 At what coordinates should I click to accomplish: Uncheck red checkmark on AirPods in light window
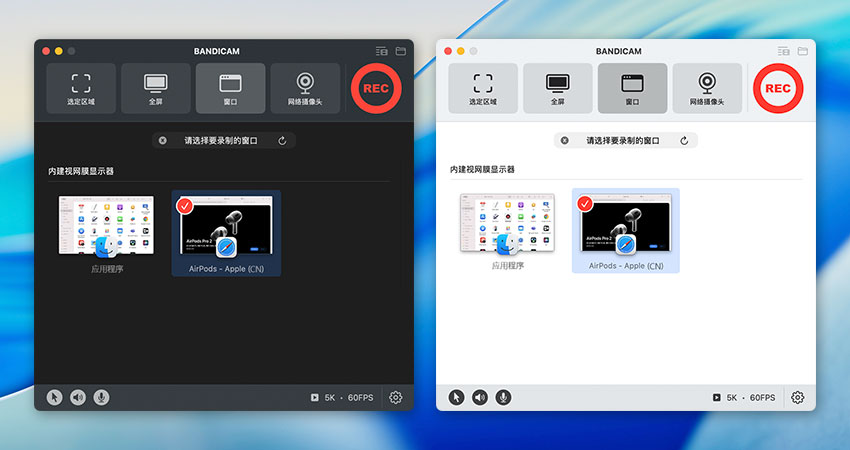584,204
